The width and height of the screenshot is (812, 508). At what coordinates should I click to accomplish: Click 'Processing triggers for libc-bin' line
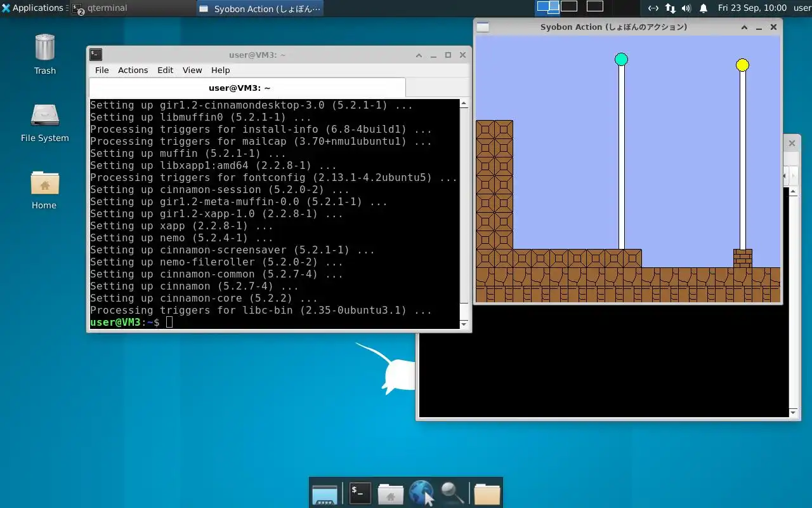point(261,311)
